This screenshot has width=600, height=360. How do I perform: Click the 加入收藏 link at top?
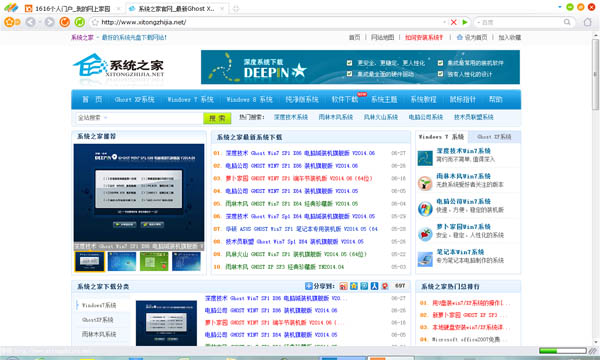pyautogui.click(x=510, y=37)
